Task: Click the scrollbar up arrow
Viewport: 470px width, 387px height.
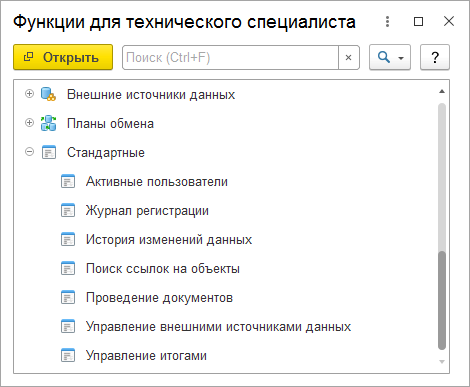Action: click(x=442, y=91)
